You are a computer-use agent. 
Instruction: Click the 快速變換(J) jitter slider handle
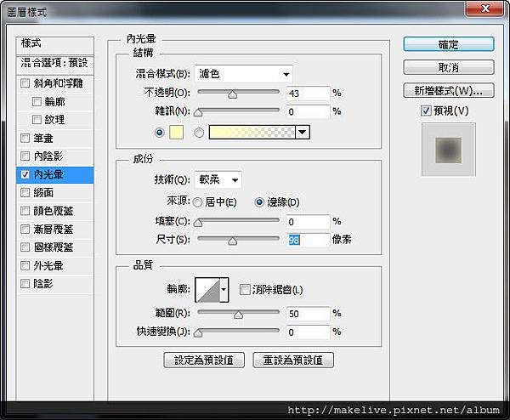pyautogui.click(x=198, y=332)
